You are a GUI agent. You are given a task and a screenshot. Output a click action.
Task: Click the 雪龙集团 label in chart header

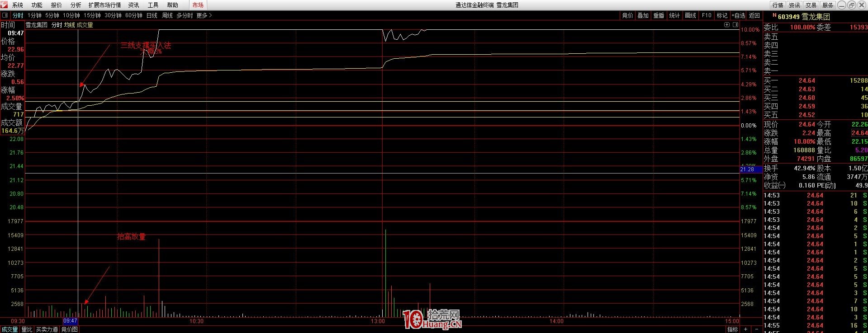click(x=37, y=25)
